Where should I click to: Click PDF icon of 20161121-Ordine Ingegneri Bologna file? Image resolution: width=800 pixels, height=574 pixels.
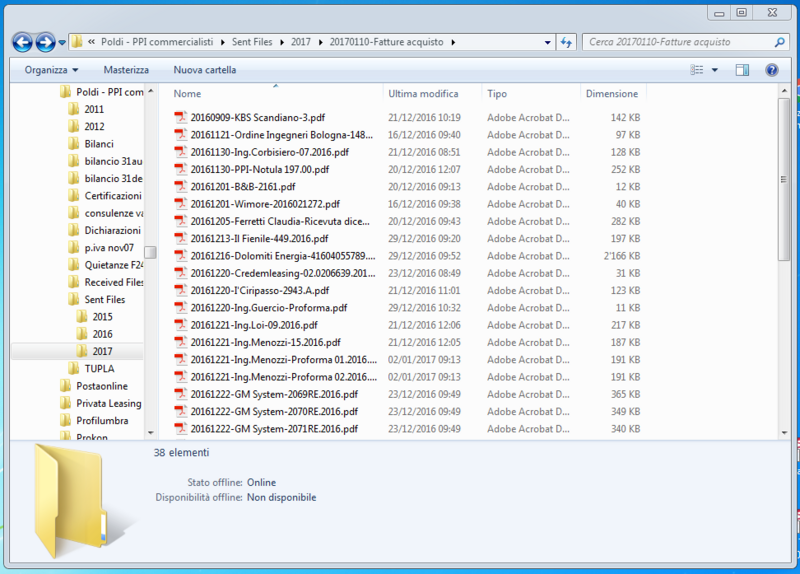pyautogui.click(x=180, y=135)
